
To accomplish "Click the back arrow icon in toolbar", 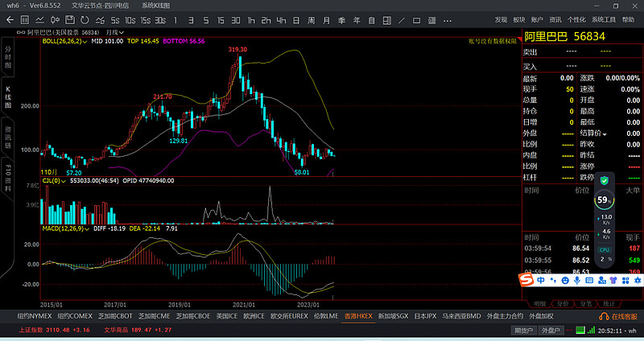I will coord(10,20).
